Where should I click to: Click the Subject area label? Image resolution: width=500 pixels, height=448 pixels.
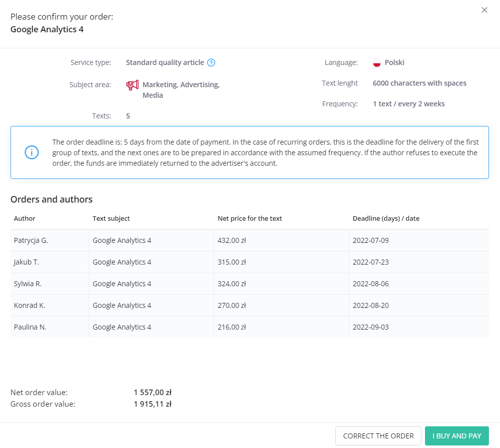[90, 85]
